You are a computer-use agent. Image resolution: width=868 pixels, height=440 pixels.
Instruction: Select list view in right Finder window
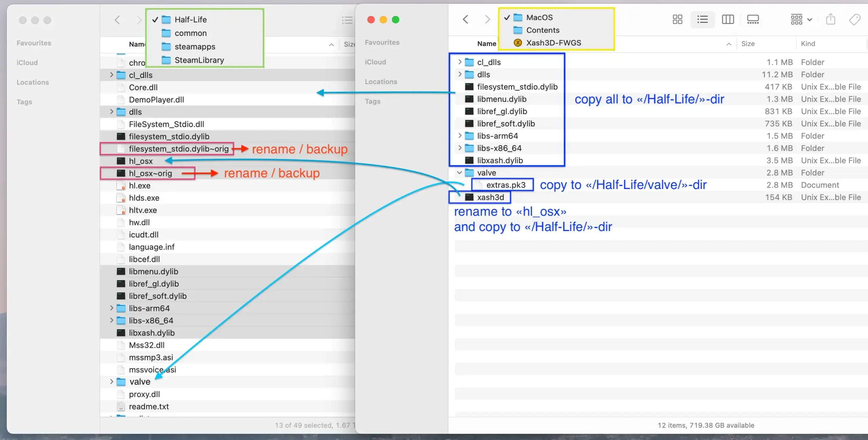pos(702,19)
